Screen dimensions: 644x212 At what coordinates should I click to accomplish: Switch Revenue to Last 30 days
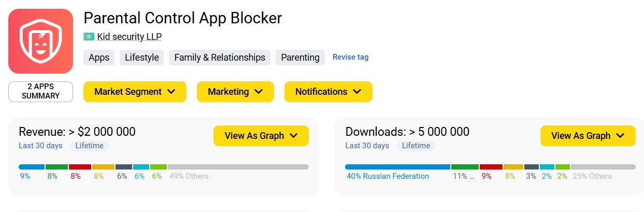click(x=40, y=146)
